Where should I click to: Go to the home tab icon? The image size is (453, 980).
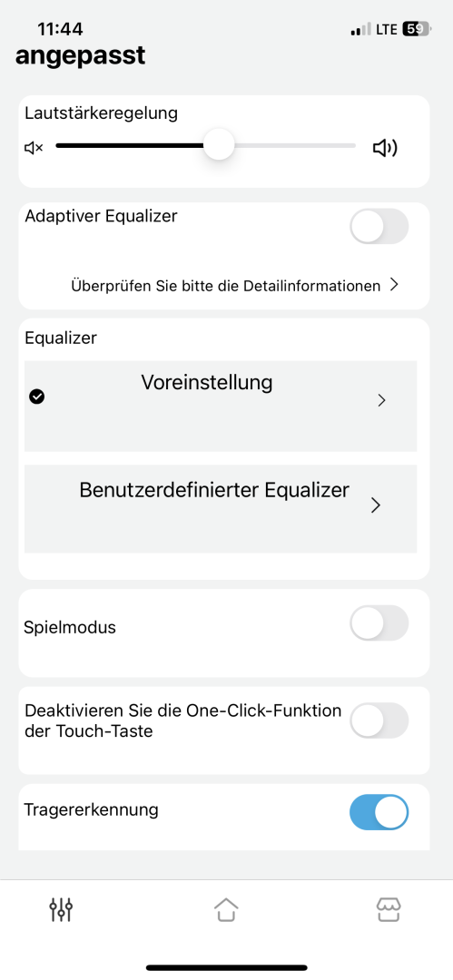pos(227,909)
